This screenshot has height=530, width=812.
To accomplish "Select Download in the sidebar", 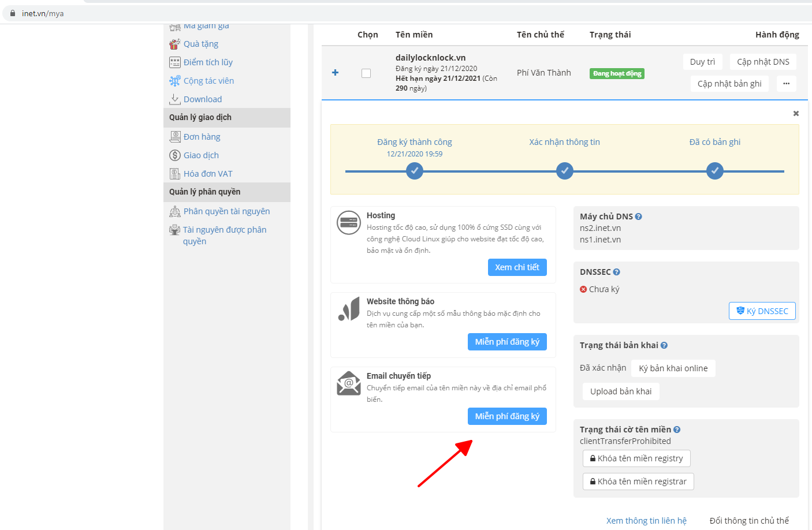I will (x=203, y=99).
